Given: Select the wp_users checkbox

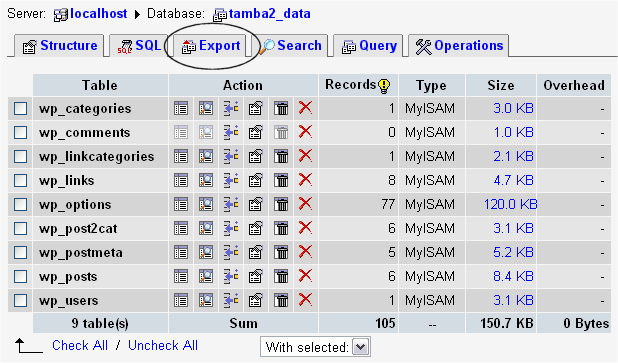Looking at the screenshot, I should (20, 301).
